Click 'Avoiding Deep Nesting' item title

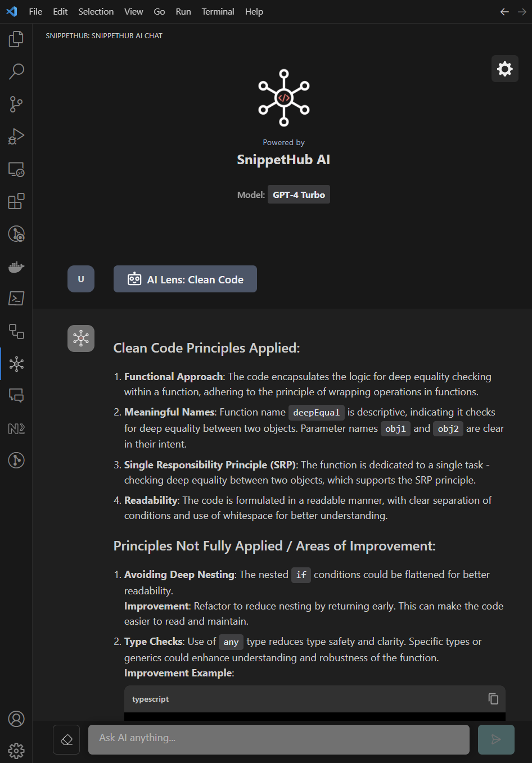click(x=179, y=575)
